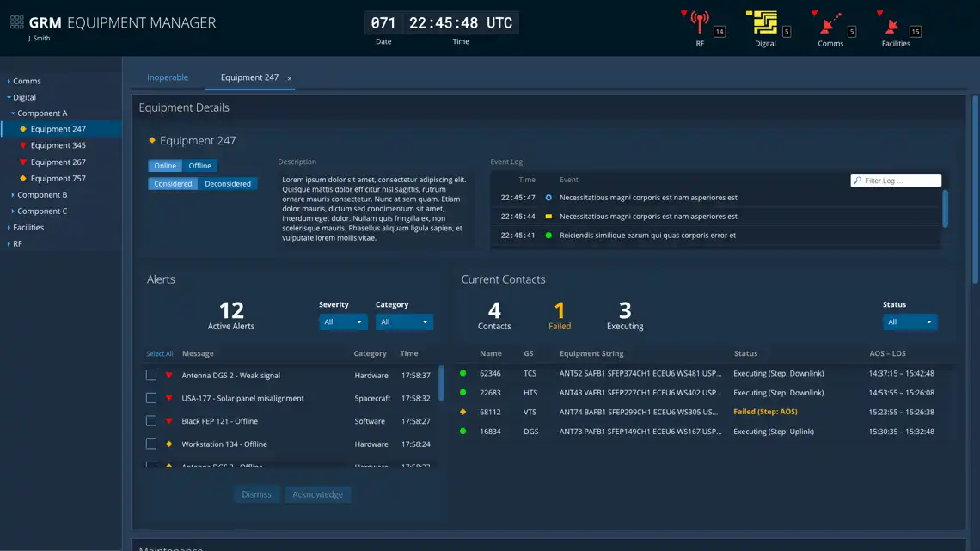
Task: Click the main page vertical scrollbar
Action: coord(976,189)
